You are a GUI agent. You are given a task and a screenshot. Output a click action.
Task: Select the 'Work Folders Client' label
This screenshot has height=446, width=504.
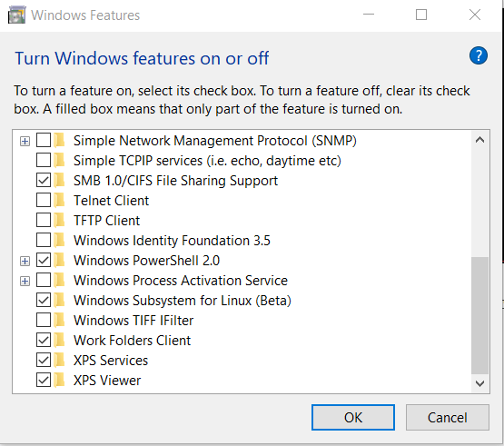pyautogui.click(x=132, y=341)
